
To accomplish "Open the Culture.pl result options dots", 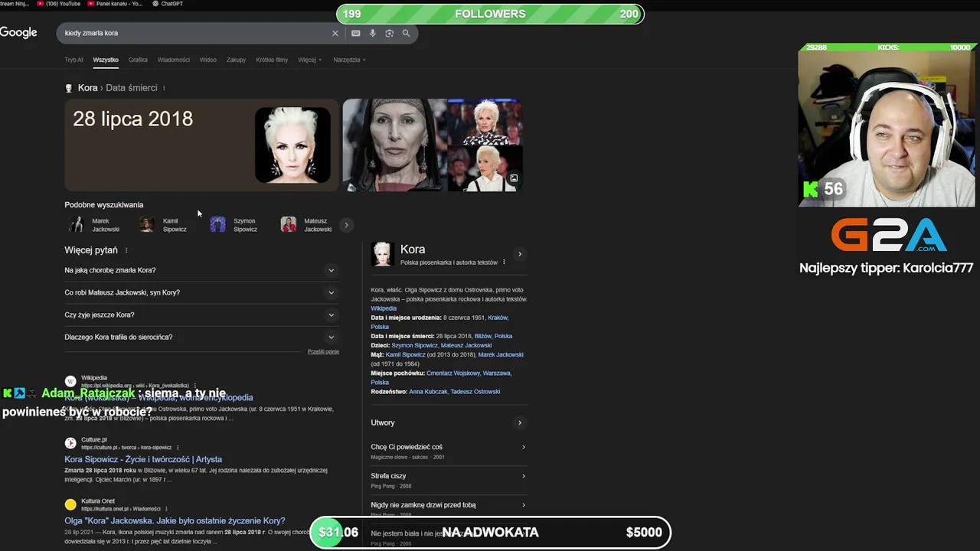I will [x=178, y=447].
